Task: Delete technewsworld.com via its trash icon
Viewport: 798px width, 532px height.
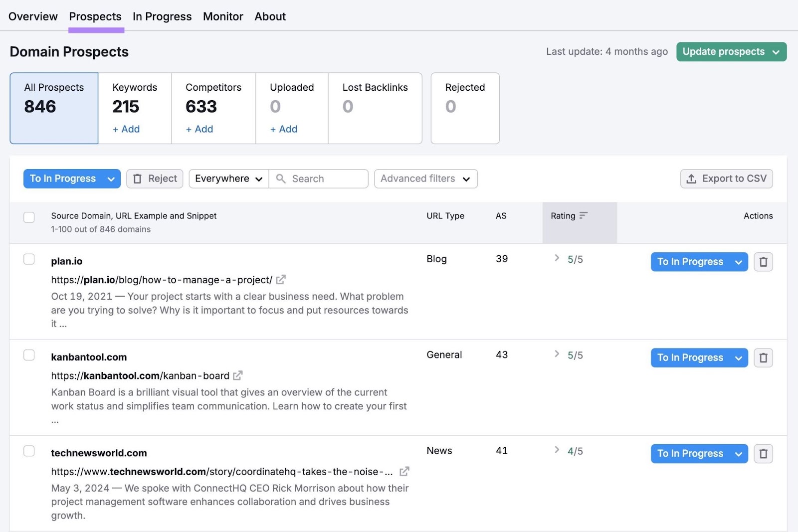Action: (x=763, y=454)
